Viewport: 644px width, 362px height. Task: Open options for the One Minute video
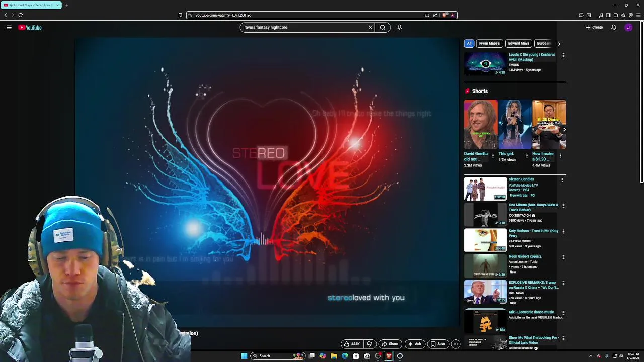tap(563, 206)
